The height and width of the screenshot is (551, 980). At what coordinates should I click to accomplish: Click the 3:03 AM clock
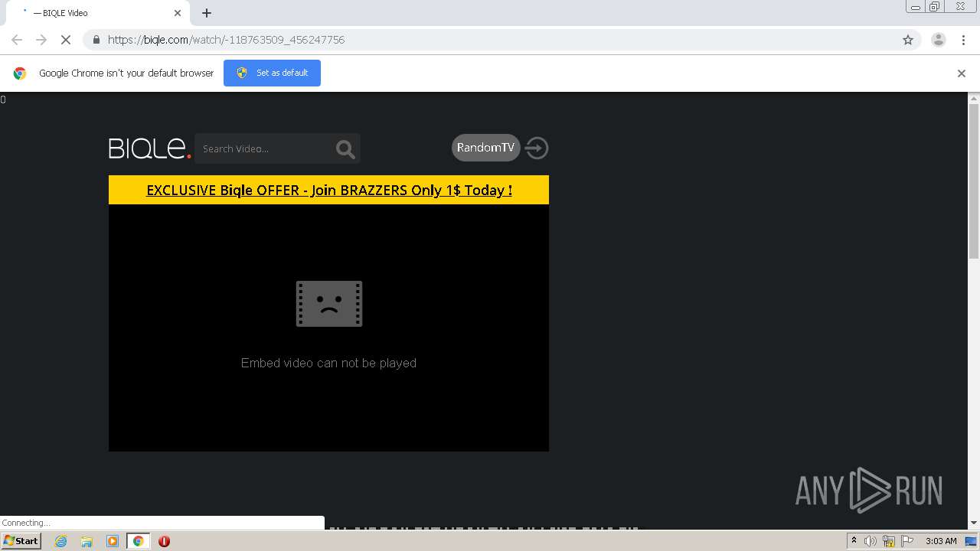pos(941,541)
